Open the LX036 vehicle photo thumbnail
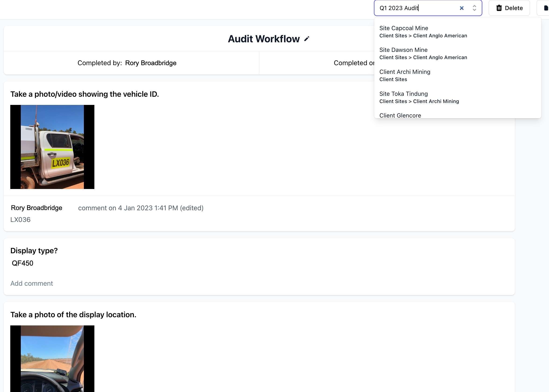The image size is (549, 392). point(52,147)
